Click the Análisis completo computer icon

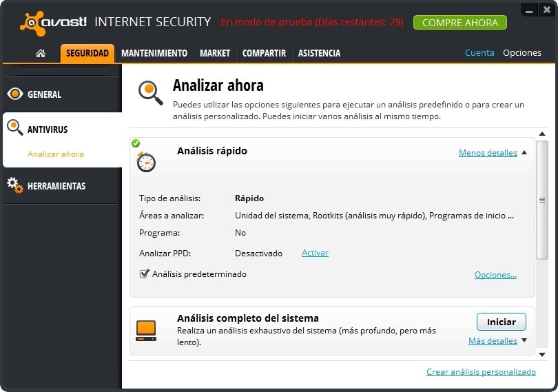(146, 331)
